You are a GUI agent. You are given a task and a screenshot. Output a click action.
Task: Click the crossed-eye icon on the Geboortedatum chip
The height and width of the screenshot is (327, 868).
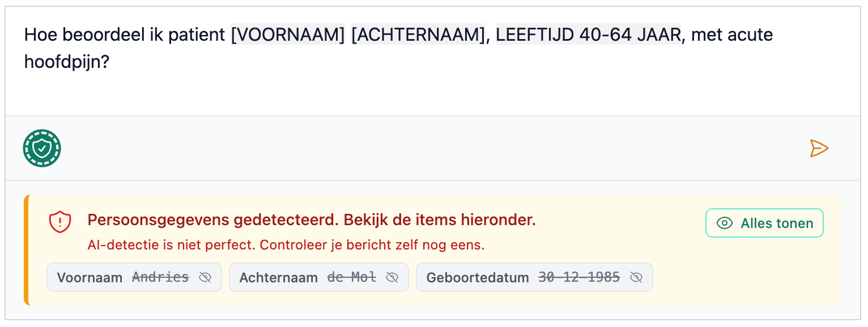(x=636, y=277)
